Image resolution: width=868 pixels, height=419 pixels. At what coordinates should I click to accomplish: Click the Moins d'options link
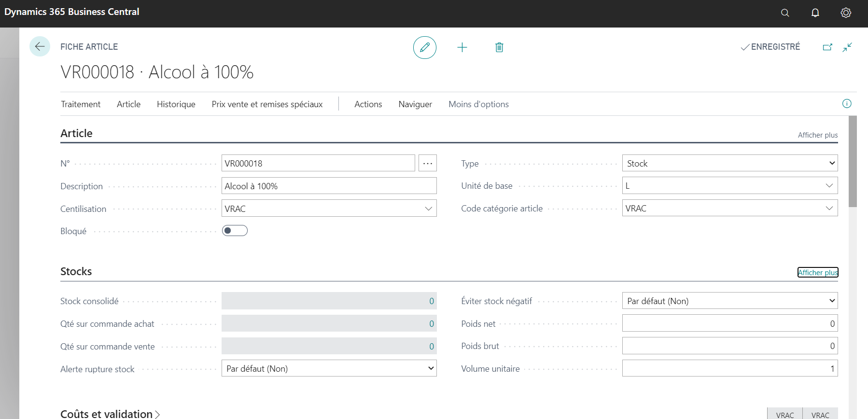tap(478, 104)
